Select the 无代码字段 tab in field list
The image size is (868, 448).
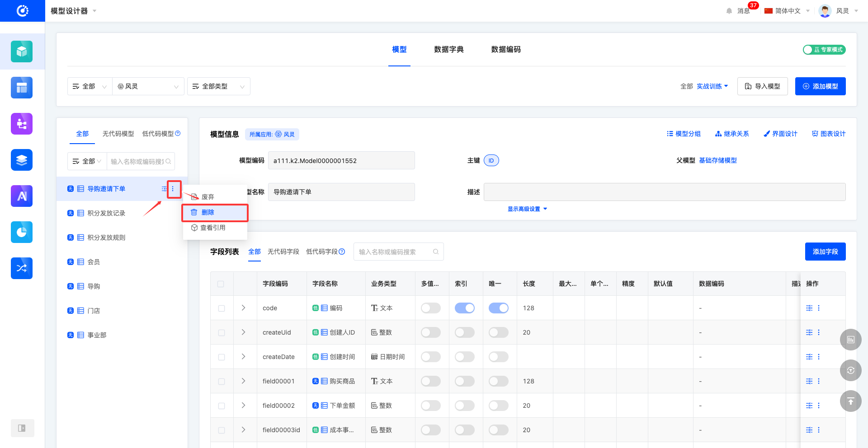[x=283, y=252]
